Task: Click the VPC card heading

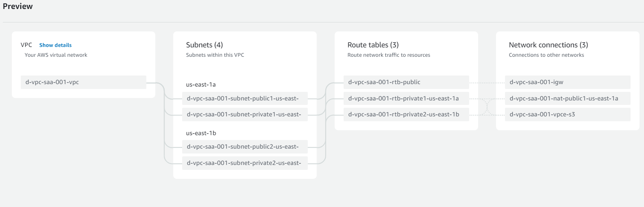Action: coord(26,45)
